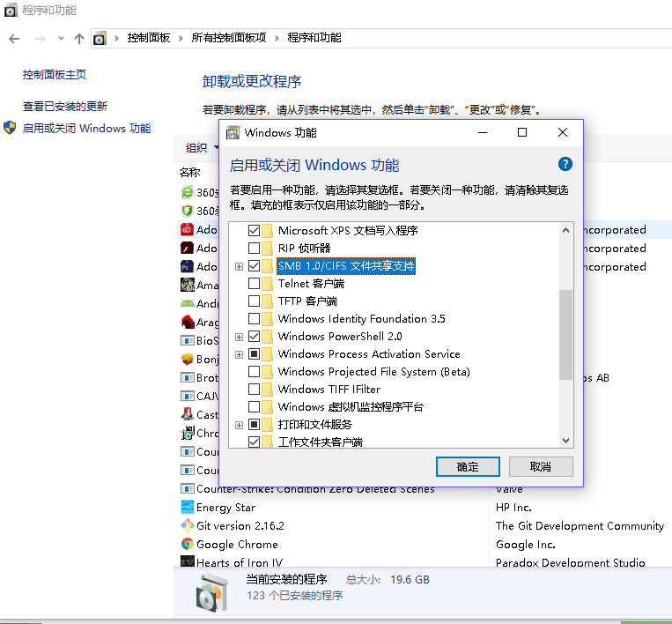
Task: Click the SMB 1.0/CIFS folder icon
Action: point(267,266)
